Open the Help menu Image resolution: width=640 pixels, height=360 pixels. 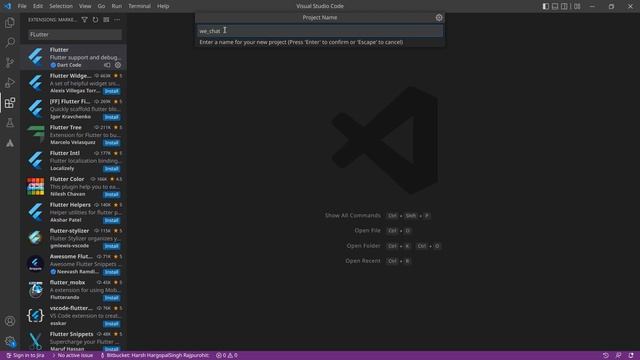pos(163,6)
